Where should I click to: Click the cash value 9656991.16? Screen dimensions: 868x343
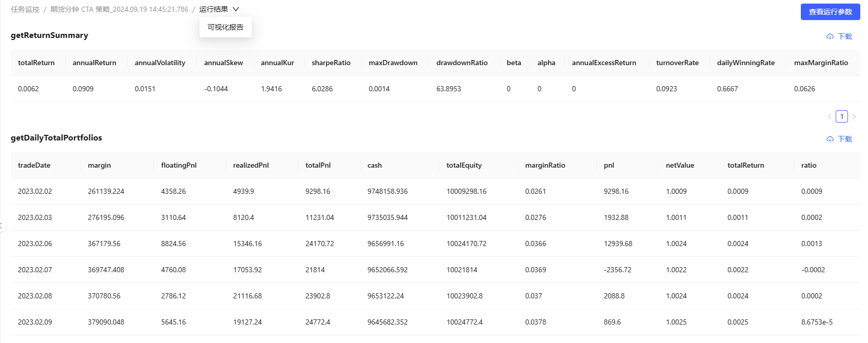pyautogui.click(x=386, y=244)
